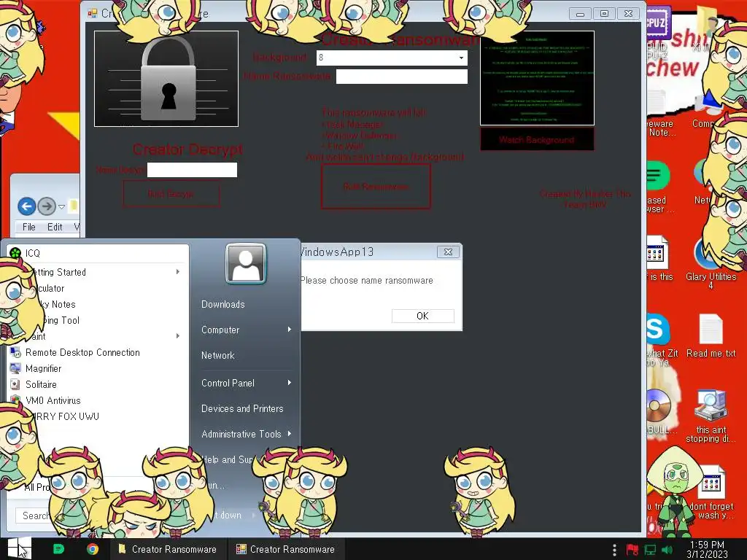The width and height of the screenshot is (747, 560).
Task: Open the Skype desktop icon
Action: point(659,329)
